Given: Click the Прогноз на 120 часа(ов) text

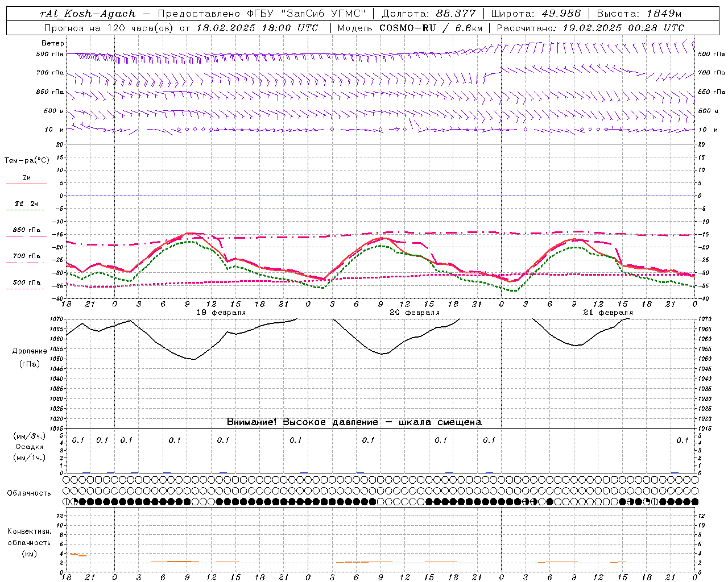Looking at the screenshot, I should (x=109, y=28).
